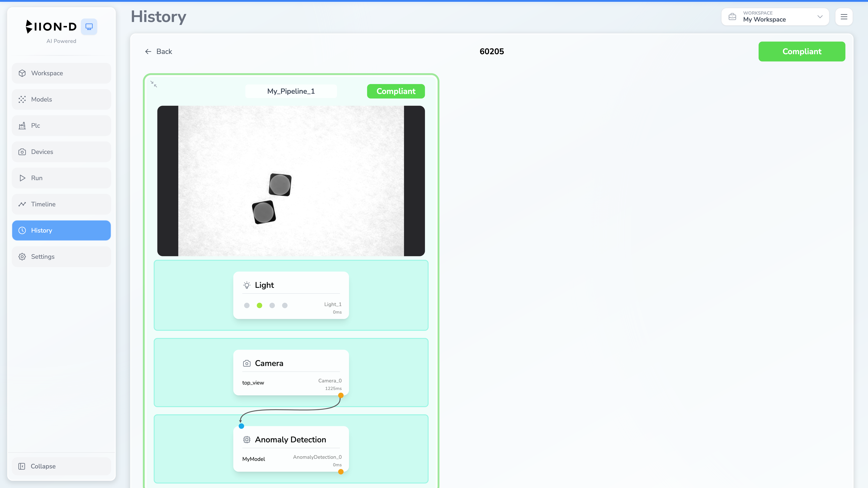Click the back arrow icon
This screenshot has height=488, width=868.
click(148, 52)
